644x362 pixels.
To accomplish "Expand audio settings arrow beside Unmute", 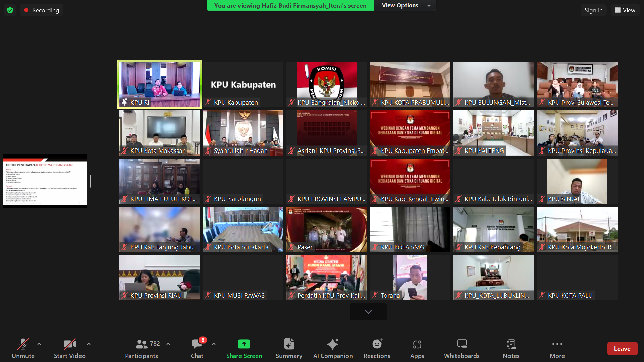I will (x=39, y=344).
